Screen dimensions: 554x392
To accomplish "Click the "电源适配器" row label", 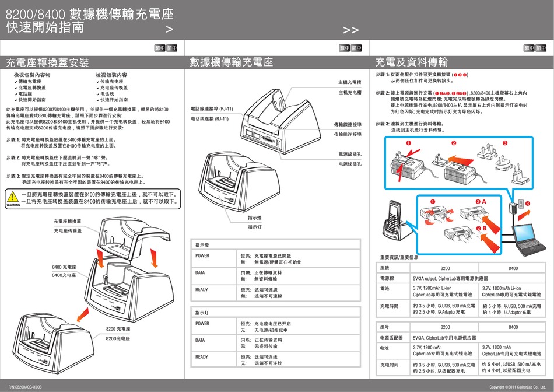I will point(391,338).
